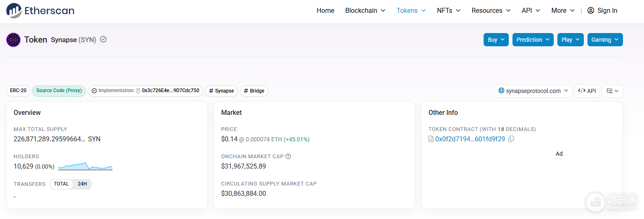The height and width of the screenshot is (219, 644).
Task: Click the Ad label
Action: pyautogui.click(x=559, y=154)
